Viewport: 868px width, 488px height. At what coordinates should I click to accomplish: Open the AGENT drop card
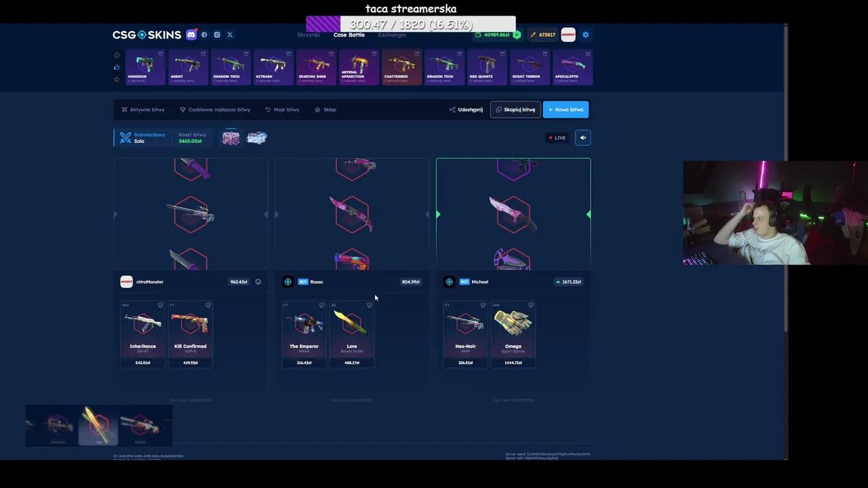188,67
